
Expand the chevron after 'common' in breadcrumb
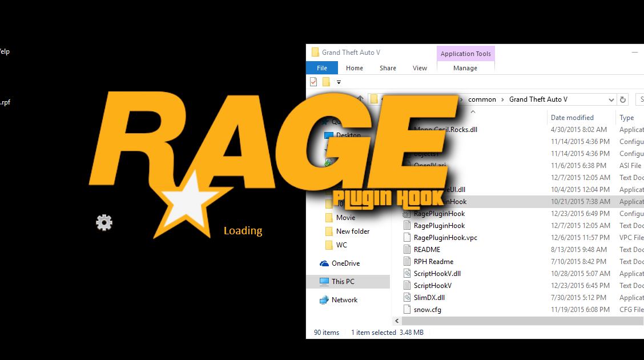coord(502,99)
